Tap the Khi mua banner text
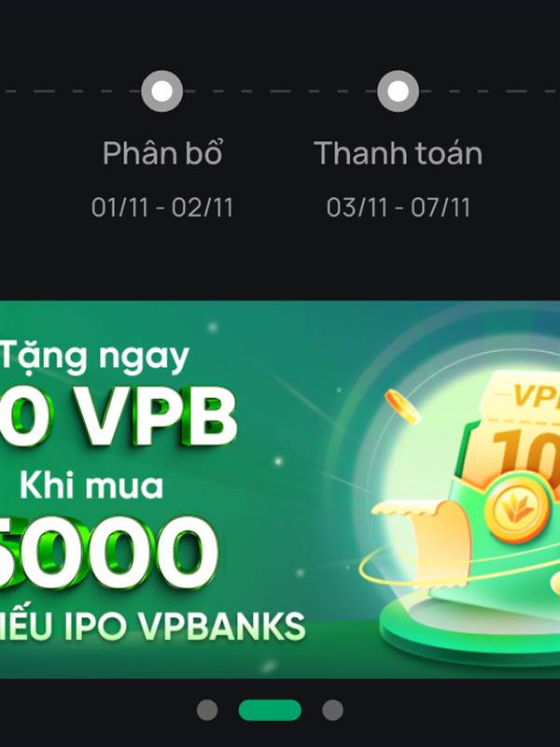Image resolution: width=560 pixels, height=747 pixels. pyautogui.click(x=91, y=486)
